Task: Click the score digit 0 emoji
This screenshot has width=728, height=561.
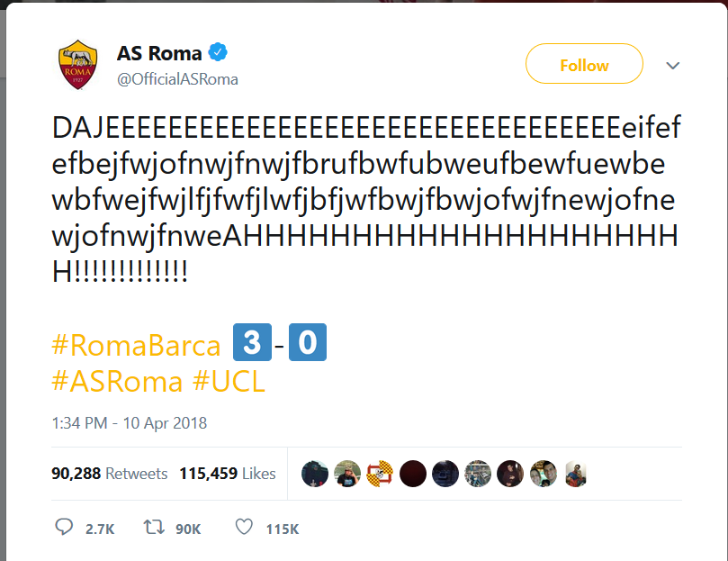Action: click(307, 344)
